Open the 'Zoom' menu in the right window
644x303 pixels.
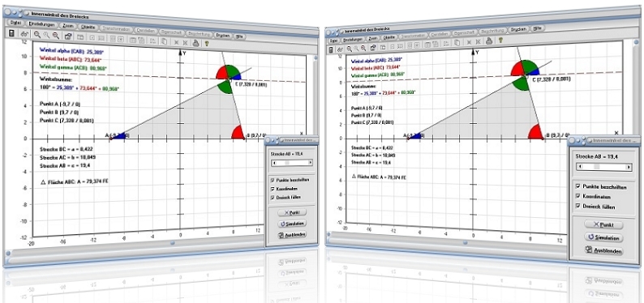[373, 39]
